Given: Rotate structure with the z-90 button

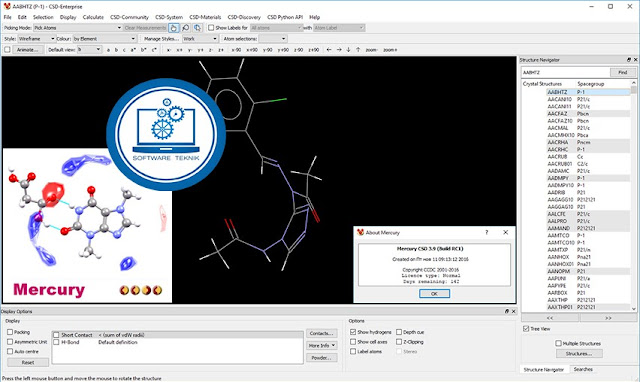Looking at the screenshot, I should click(x=299, y=50).
